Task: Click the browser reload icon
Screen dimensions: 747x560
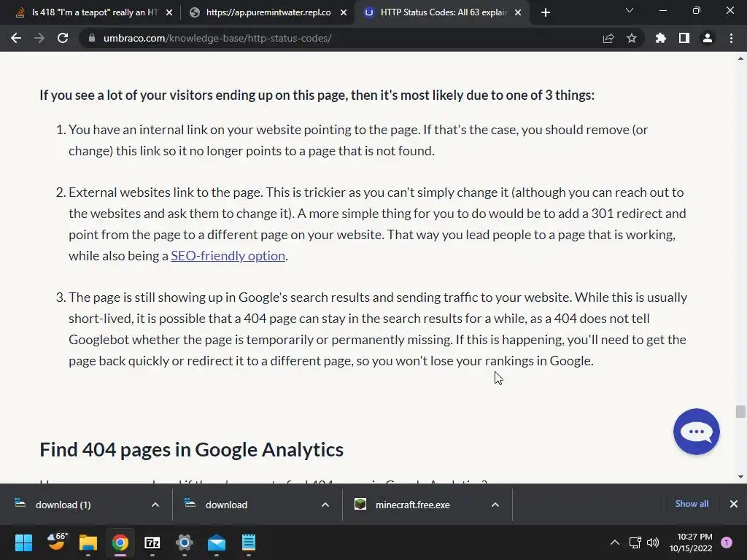Action: [x=63, y=38]
